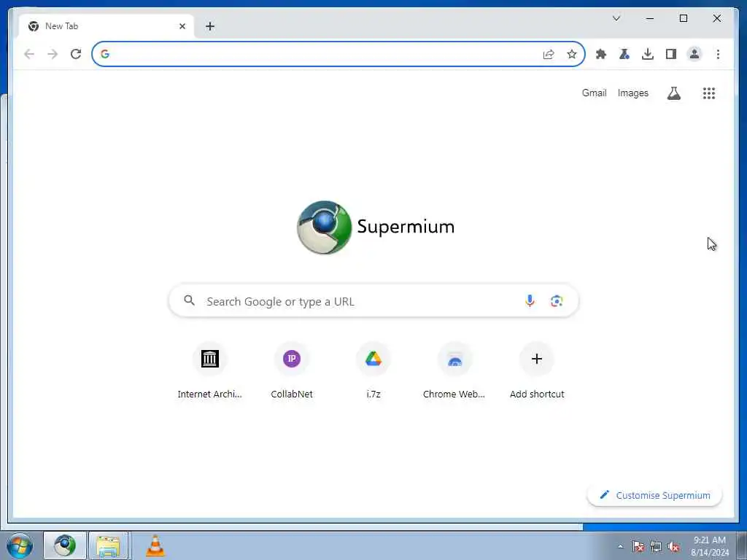
Task: Toggle the side panel icon
Action: click(671, 54)
